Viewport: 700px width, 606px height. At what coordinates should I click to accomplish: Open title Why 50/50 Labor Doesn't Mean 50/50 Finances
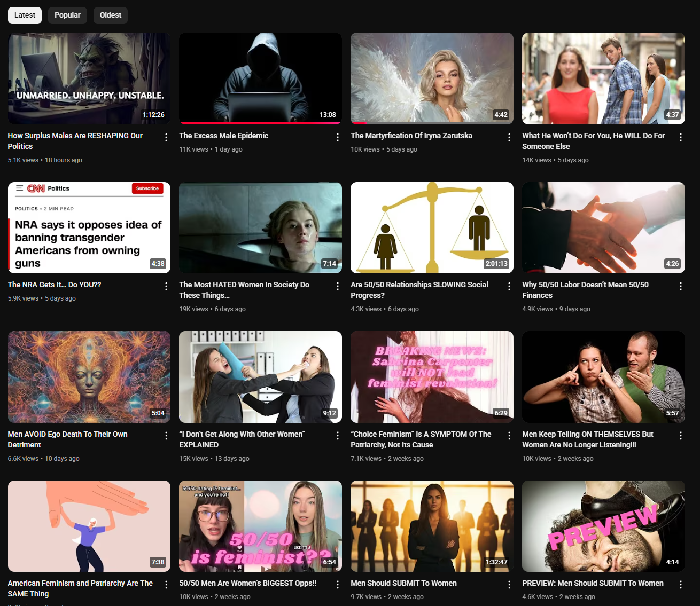[585, 290]
